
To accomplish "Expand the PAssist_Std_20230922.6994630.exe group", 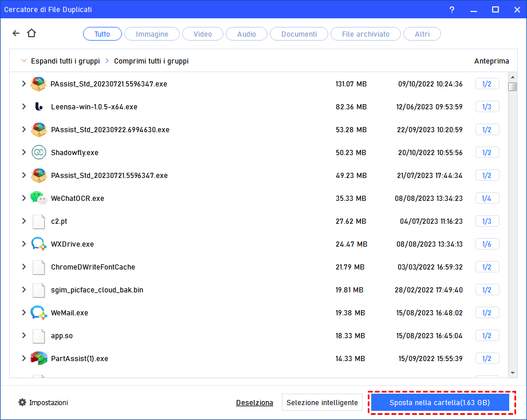I will coord(23,129).
